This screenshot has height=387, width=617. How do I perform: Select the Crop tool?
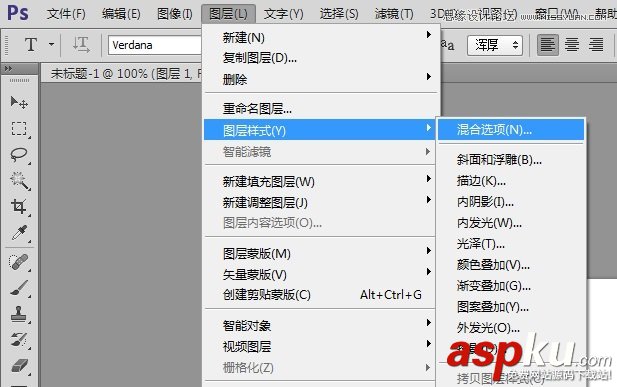tap(18, 207)
